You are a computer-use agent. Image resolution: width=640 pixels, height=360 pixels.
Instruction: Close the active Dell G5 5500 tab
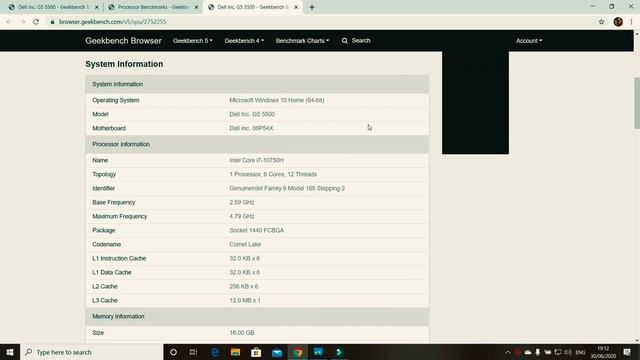click(x=296, y=7)
